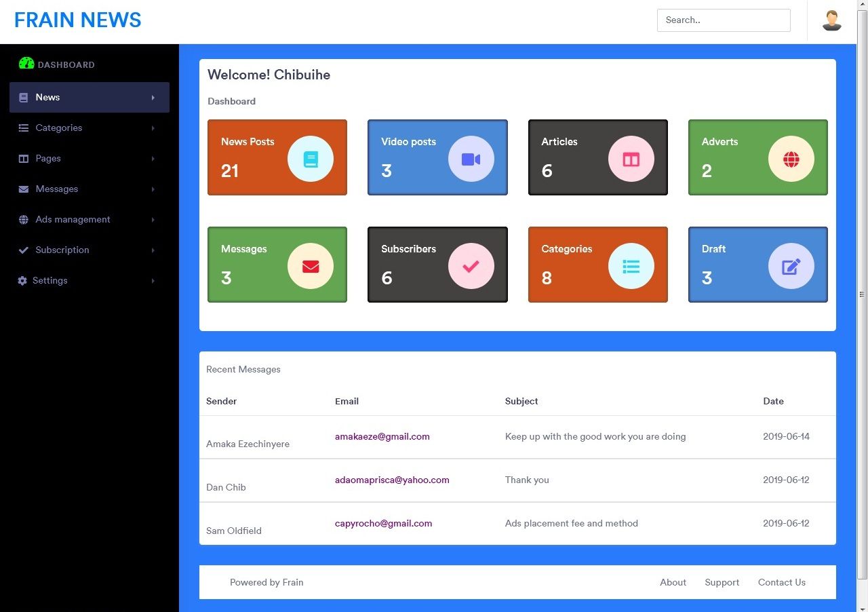Click the Subject column header

521,401
